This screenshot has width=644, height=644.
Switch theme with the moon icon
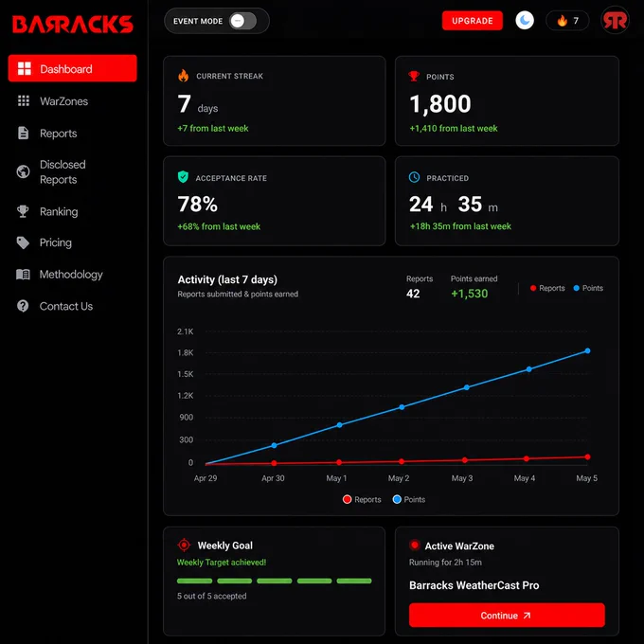click(x=525, y=21)
